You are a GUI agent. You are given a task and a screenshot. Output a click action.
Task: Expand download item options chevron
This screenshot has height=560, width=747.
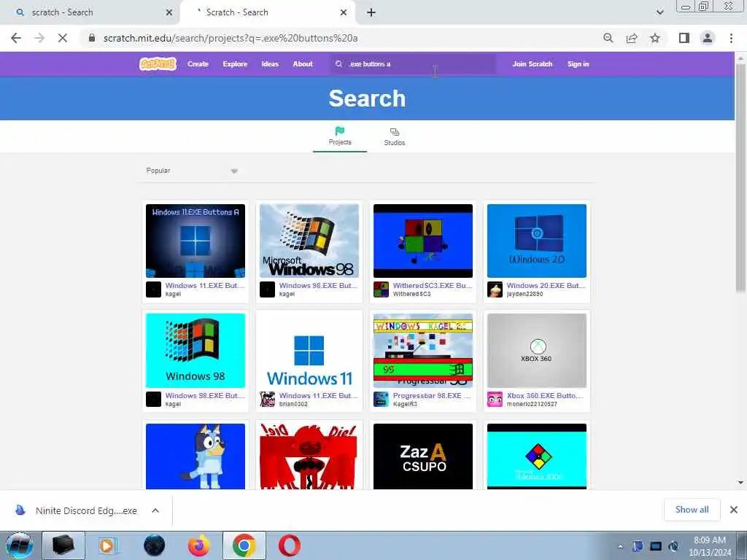[x=155, y=510]
